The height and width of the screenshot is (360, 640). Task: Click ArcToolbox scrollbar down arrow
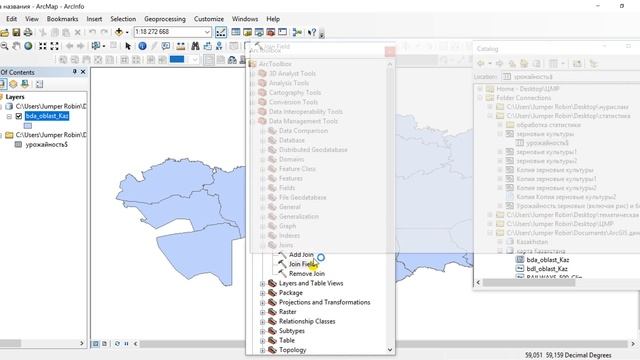coord(390,349)
